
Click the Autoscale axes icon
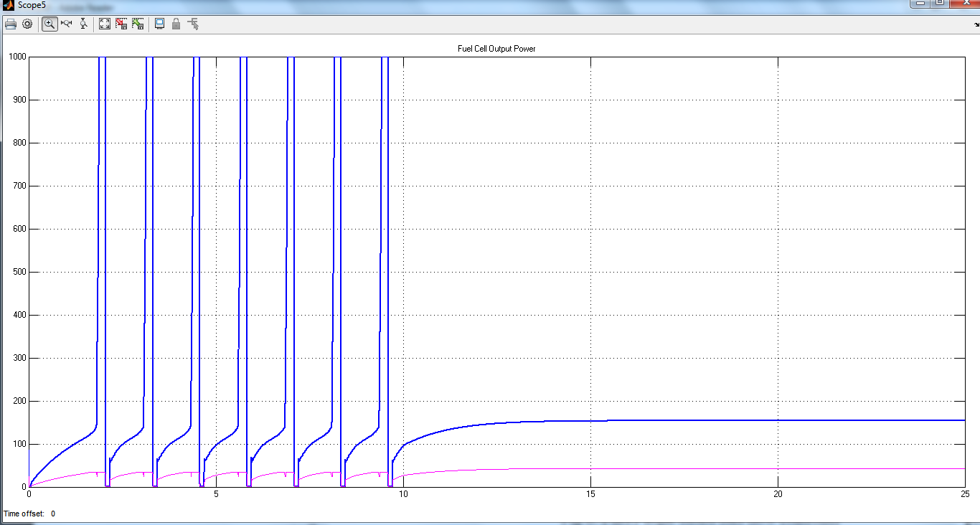[105, 24]
